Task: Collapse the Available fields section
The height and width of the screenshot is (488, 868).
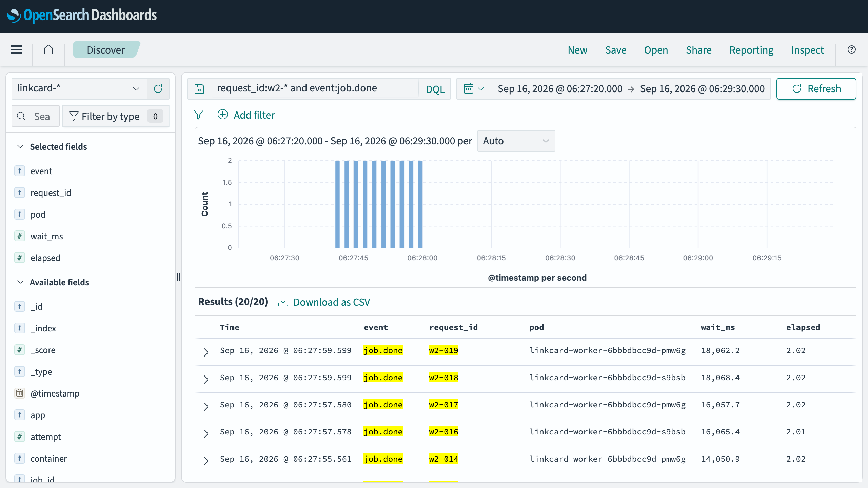Action: click(x=20, y=282)
